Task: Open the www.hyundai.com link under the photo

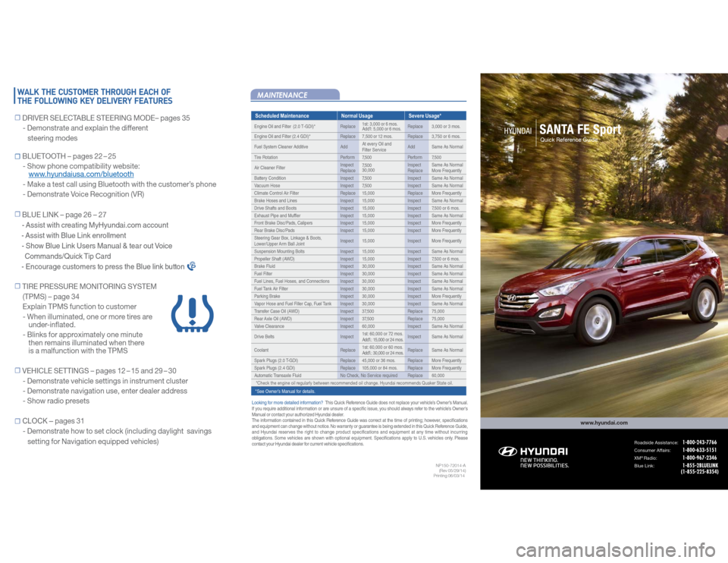Action: [x=604, y=423]
